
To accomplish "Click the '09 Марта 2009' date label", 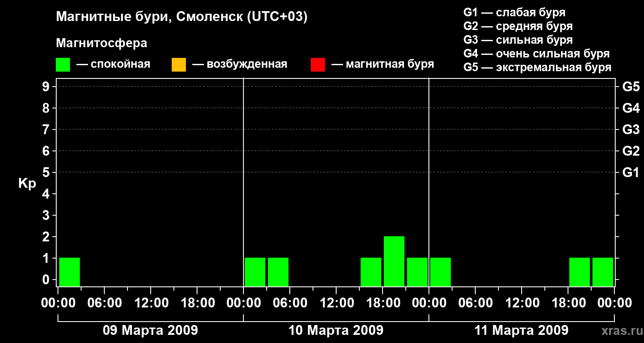I will coord(150,331).
